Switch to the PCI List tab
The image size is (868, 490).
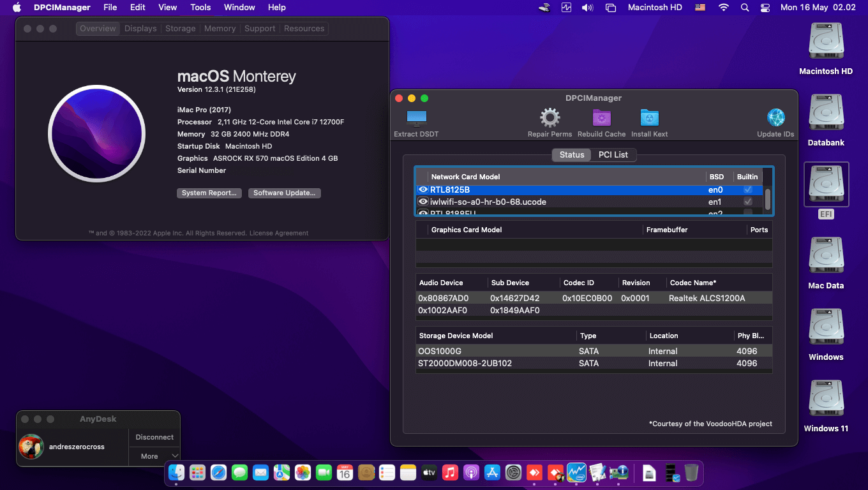tap(613, 154)
